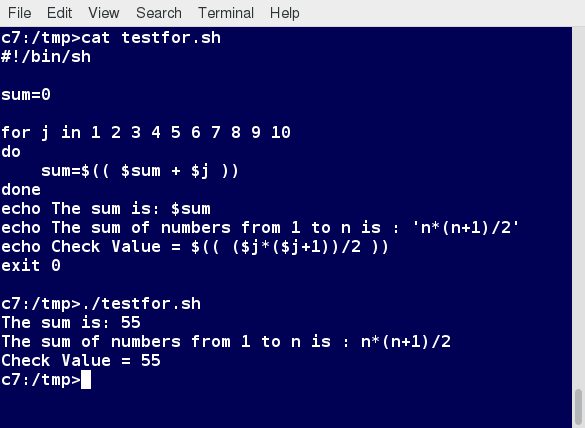Click the 'sum=0' line
Viewport: 585px width, 428px height.
pyautogui.click(x=26, y=95)
